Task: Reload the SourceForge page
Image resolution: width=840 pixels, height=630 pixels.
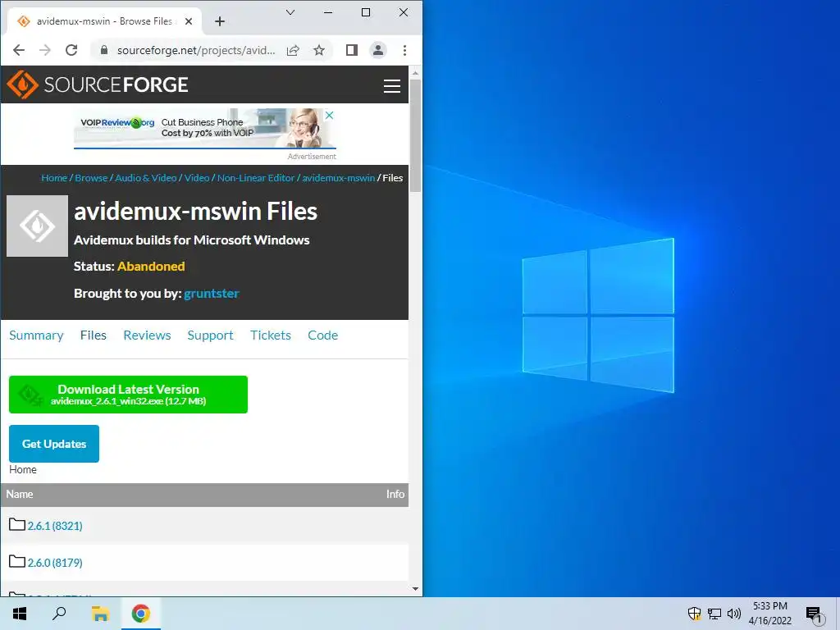Action: pyautogui.click(x=71, y=50)
